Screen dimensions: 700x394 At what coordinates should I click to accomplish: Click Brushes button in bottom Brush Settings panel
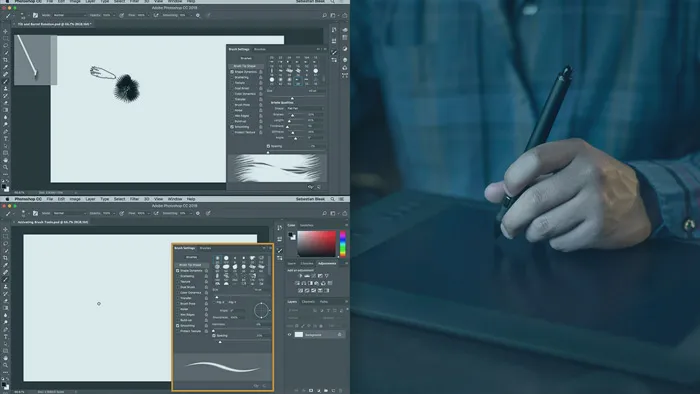[192, 257]
